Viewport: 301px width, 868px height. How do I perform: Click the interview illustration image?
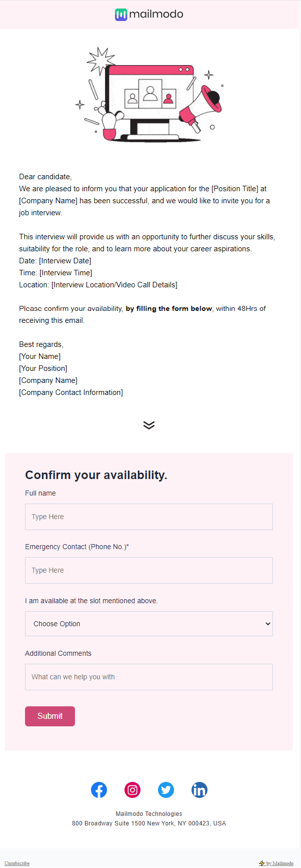click(149, 95)
